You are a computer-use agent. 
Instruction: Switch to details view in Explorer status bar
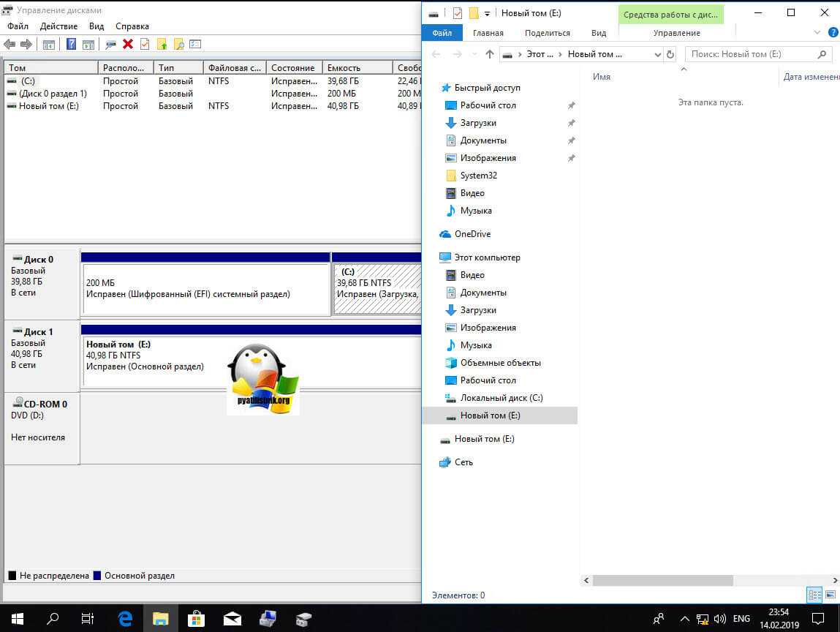(x=814, y=595)
